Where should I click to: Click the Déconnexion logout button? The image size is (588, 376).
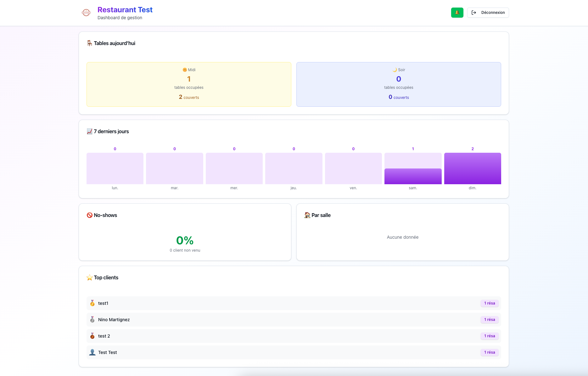[488, 13]
